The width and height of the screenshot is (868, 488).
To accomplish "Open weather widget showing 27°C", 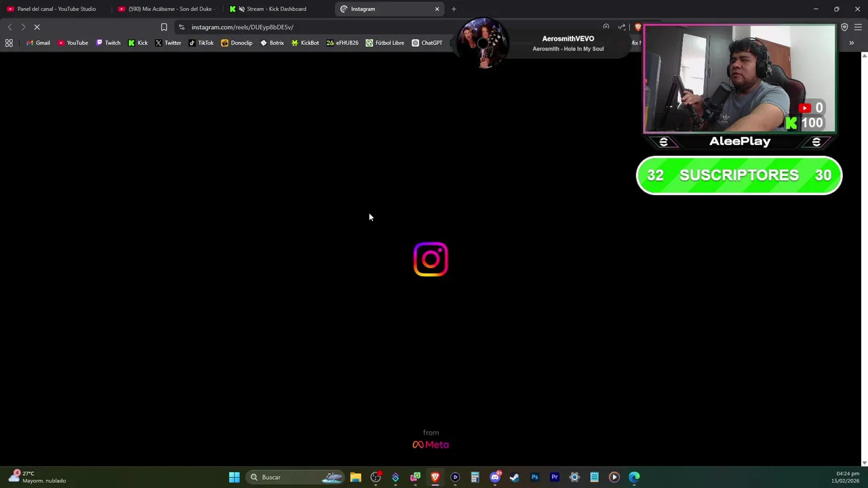I will [37, 477].
